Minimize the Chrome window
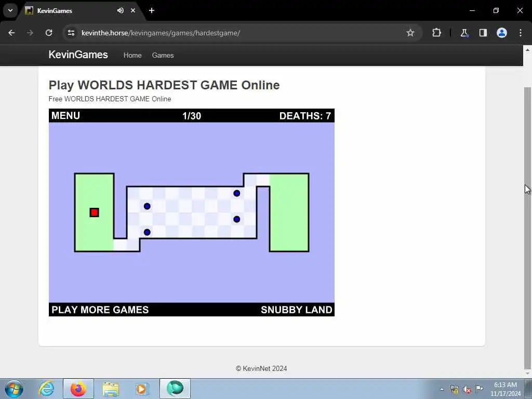Image resolution: width=532 pixels, height=399 pixels. (x=472, y=10)
